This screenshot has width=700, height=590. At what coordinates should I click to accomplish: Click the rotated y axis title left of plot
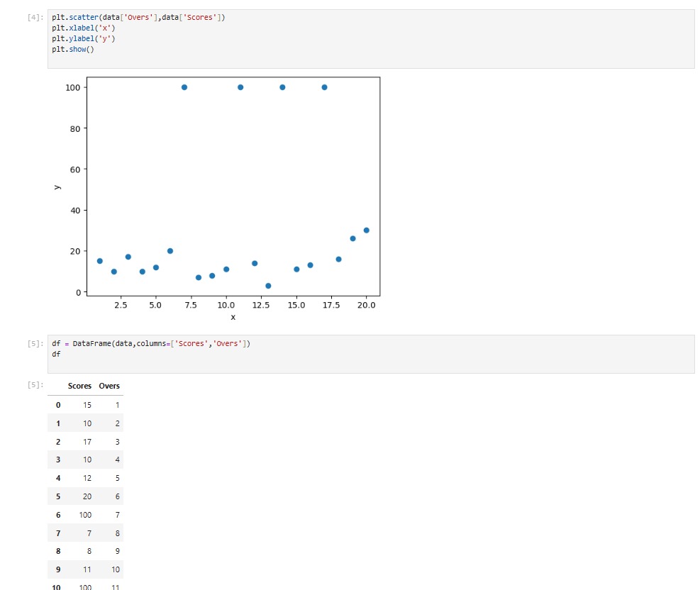pos(57,187)
